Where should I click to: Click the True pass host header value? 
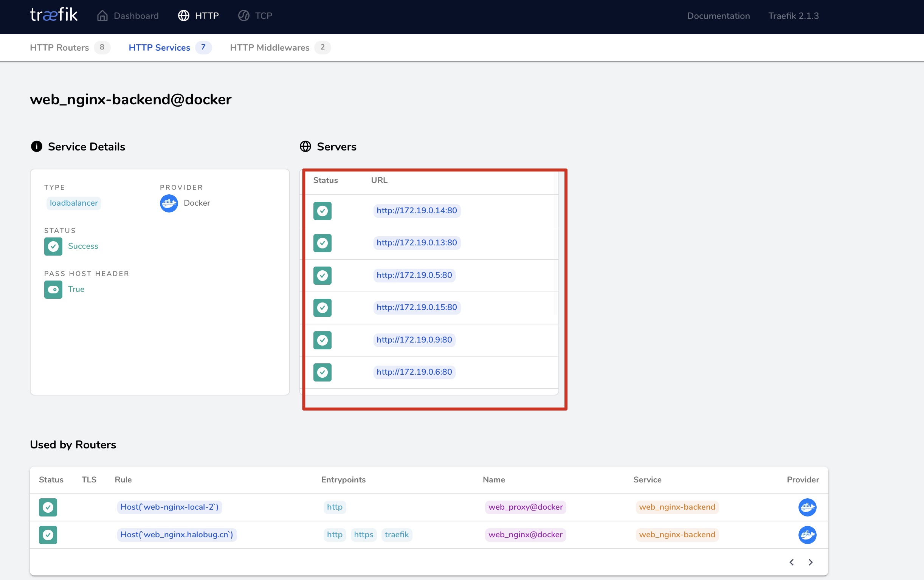tap(76, 290)
